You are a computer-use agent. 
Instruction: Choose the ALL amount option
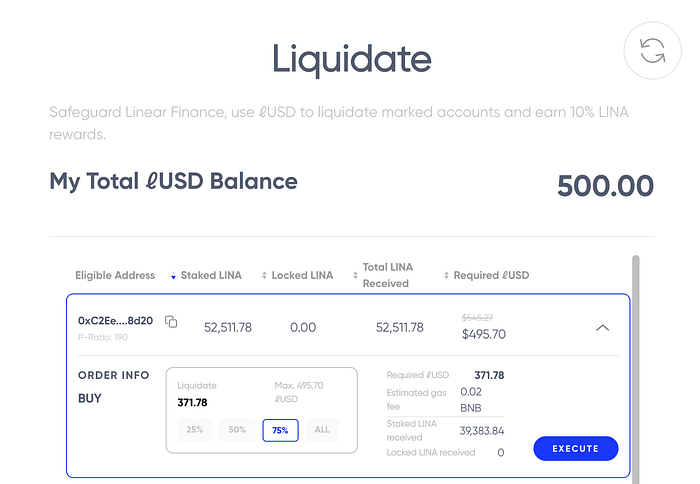[322, 430]
